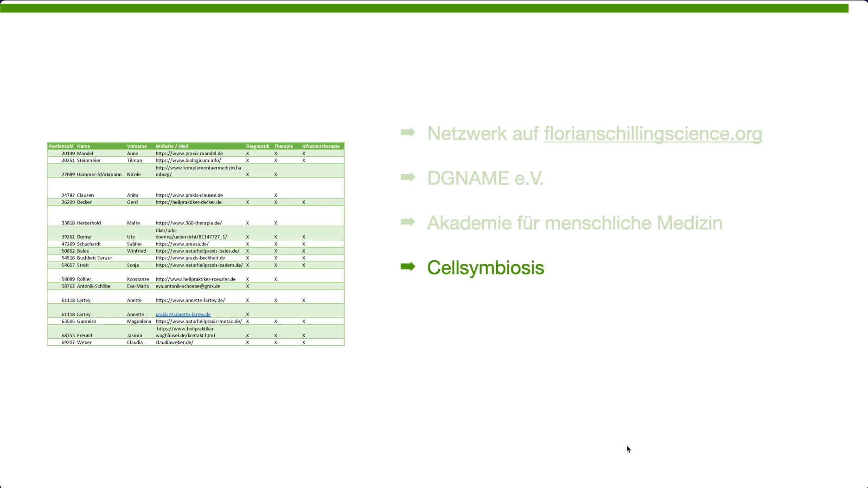Click the 'Website / Mail' column header
868x488 pixels.
click(172, 146)
